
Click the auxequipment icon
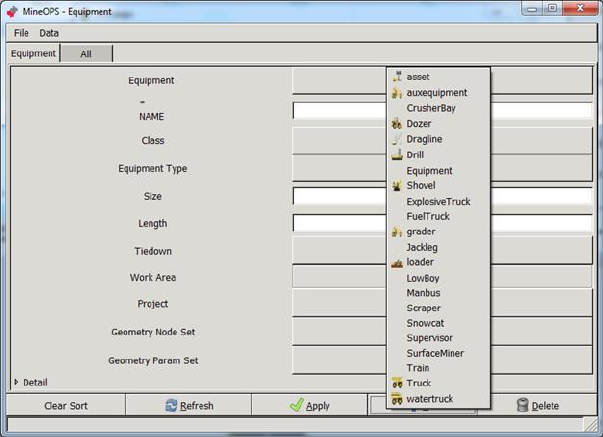[397, 93]
